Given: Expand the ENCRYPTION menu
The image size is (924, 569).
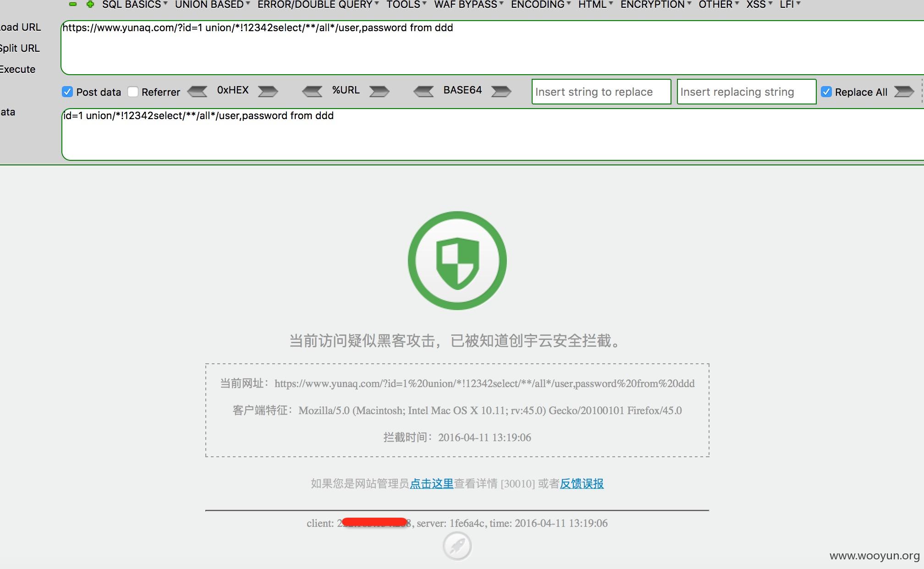Looking at the screenshot, I should tap(656, 5).
